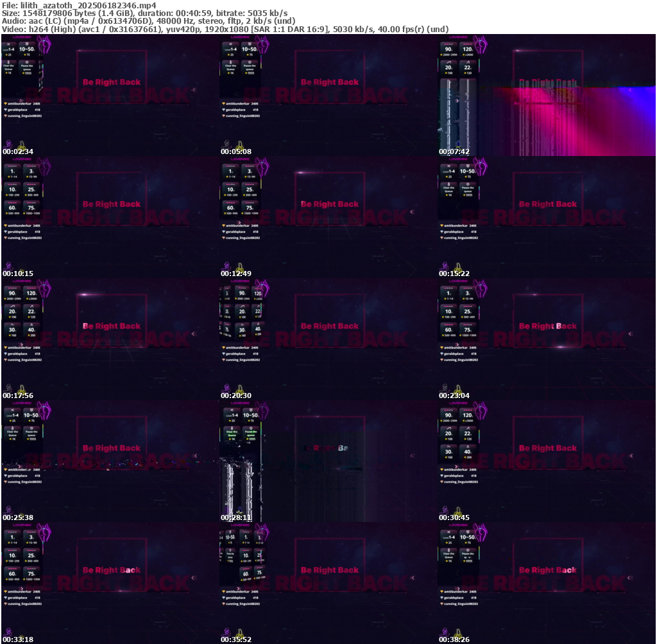Viewport: 657px width, 644px height.
Task: Open the thumbnail frame at 00:02:34
Action: 110,95
